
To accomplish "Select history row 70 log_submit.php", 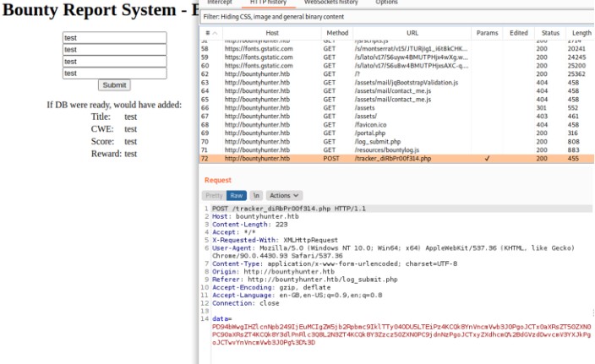I will pyautogui.click(x=396, y=141).
